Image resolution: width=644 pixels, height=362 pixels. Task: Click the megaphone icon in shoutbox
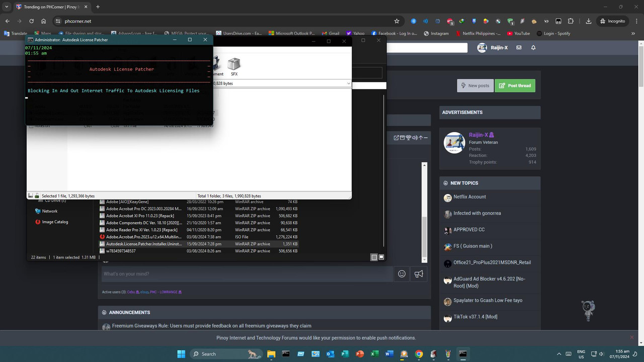(419, 274)
